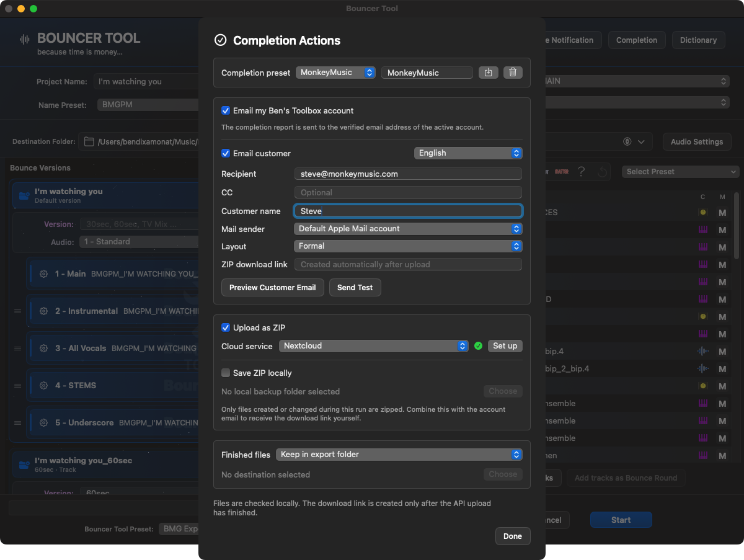Click the green Nextcloud connection status dot
Viewport: 744px width, 560px height.
pos(478,346)
